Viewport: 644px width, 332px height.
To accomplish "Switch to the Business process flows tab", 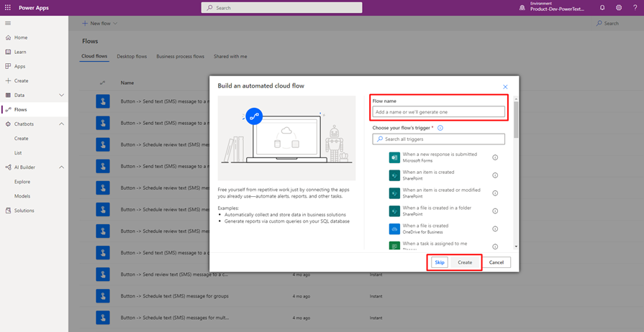I will (x=181, y=56).
